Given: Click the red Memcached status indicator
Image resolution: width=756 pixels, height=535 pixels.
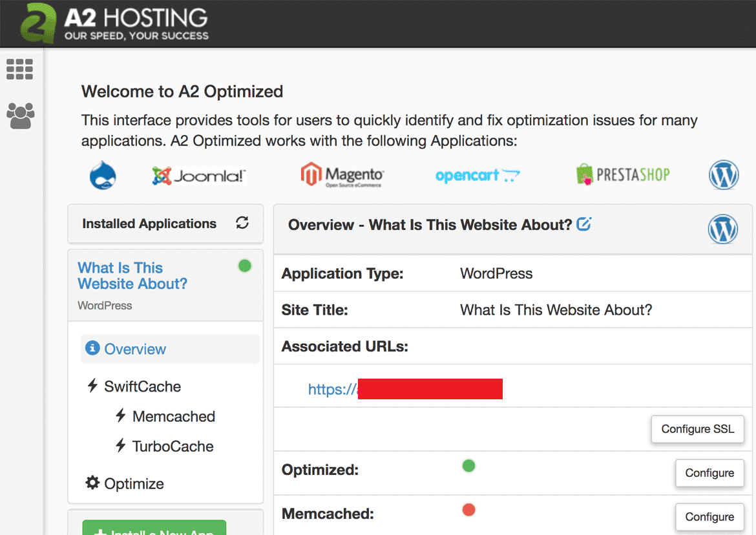Looking at the screenshot, I should tap(468, 509).
